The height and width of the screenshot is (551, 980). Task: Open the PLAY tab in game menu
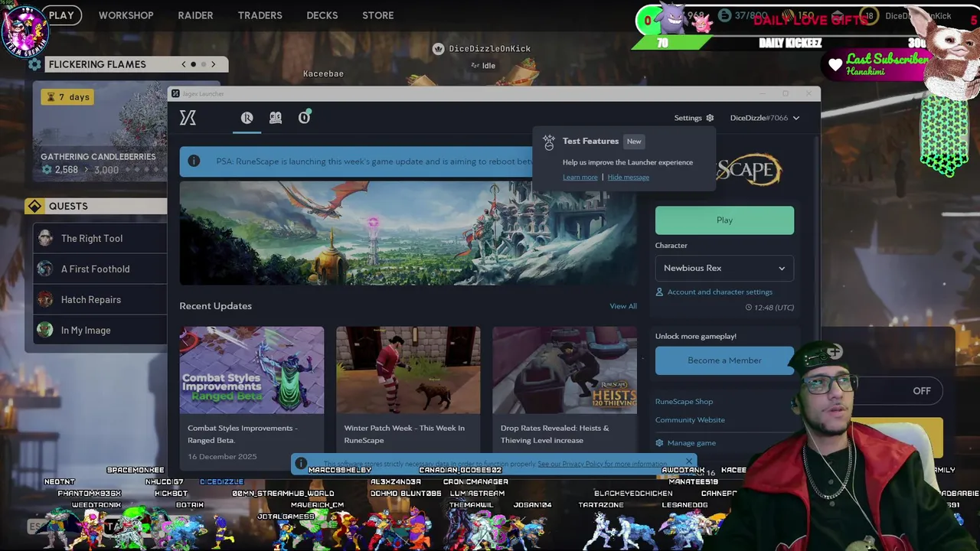tap(61, 15)
